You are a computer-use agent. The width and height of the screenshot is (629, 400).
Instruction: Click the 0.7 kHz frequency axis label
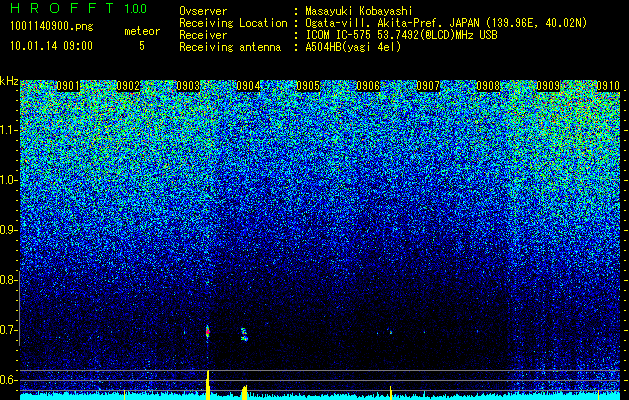point(8,330)
